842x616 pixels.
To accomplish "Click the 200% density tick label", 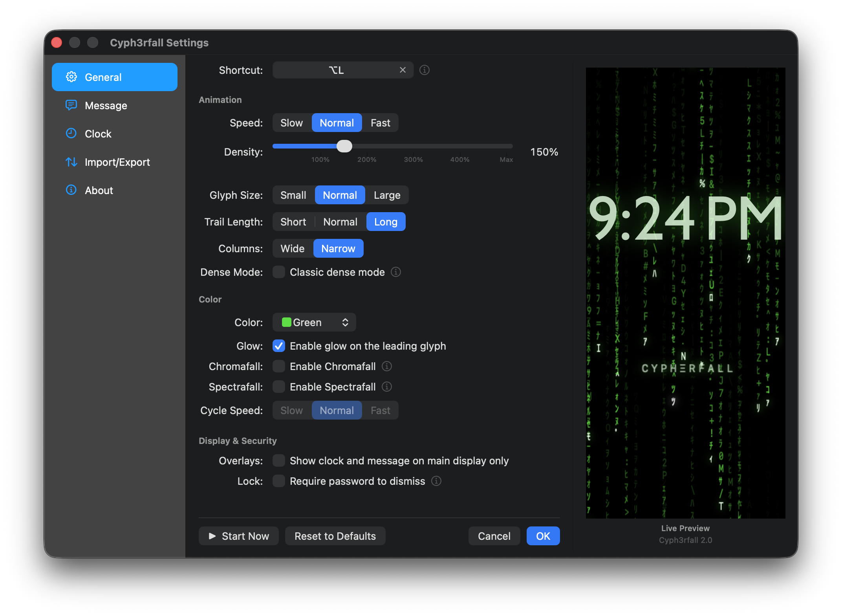I will 367,159.
